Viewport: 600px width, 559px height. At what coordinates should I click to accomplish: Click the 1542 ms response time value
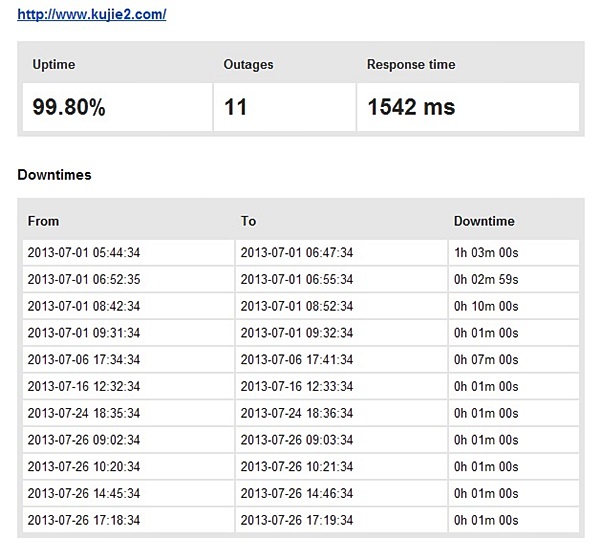click(x=410, y=108)
